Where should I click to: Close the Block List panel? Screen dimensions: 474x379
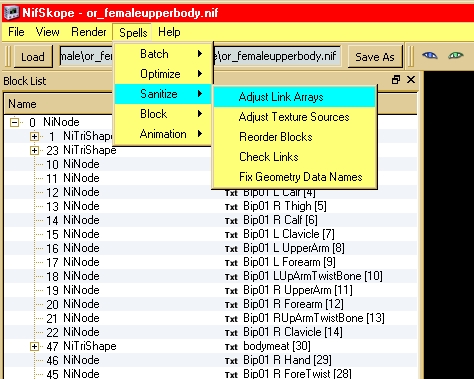point(411,80)
